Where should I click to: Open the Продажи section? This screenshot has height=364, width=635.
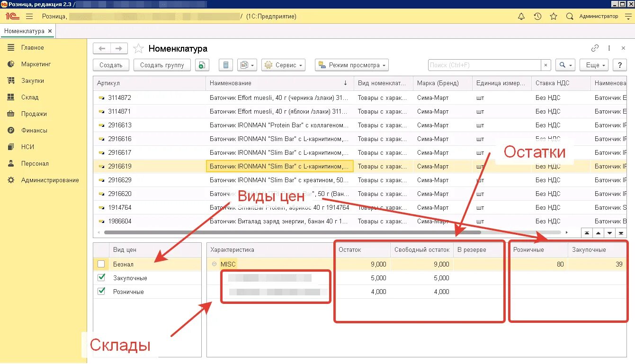(x=34, y=114)
